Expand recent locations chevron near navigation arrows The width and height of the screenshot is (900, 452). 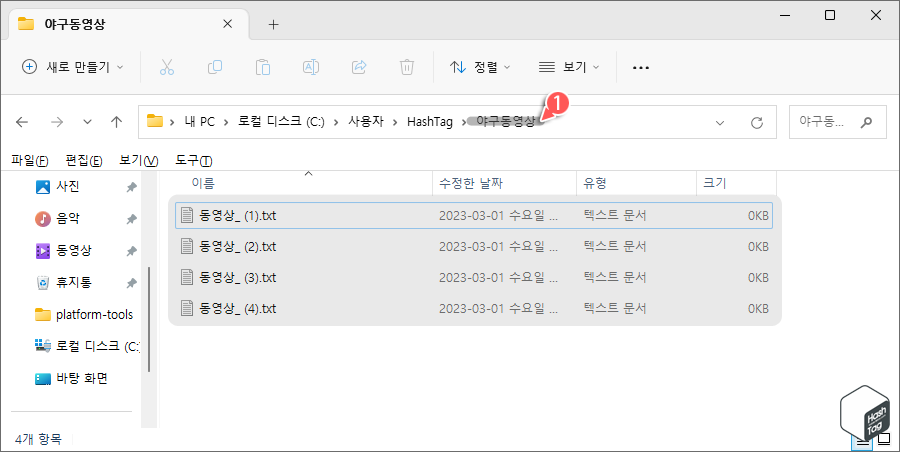pyautogui.click(x=87, y=122)
